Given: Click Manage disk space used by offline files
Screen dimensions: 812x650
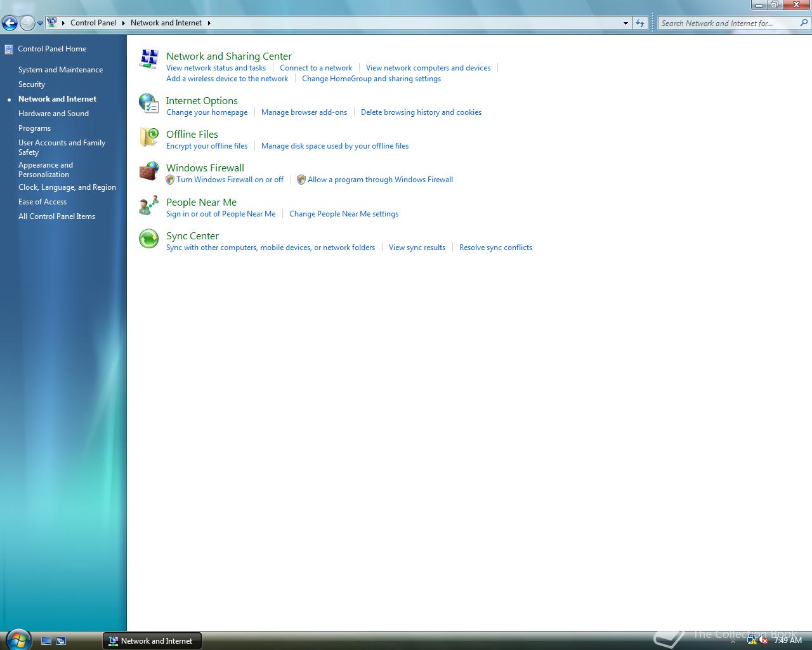Looking at the screenshot, I should pyautogui.click(x=335, y=146).
